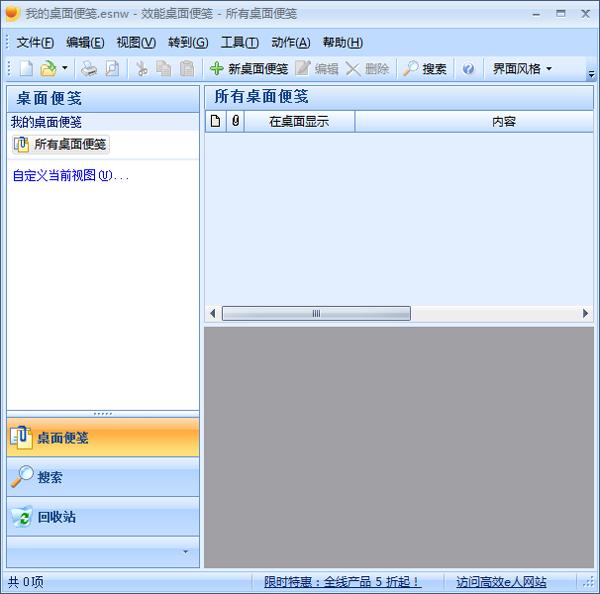Screen dimensions: 600x594
Task: Switch to the 桌面便笺 navigation pane
Action: pos(103,438)
